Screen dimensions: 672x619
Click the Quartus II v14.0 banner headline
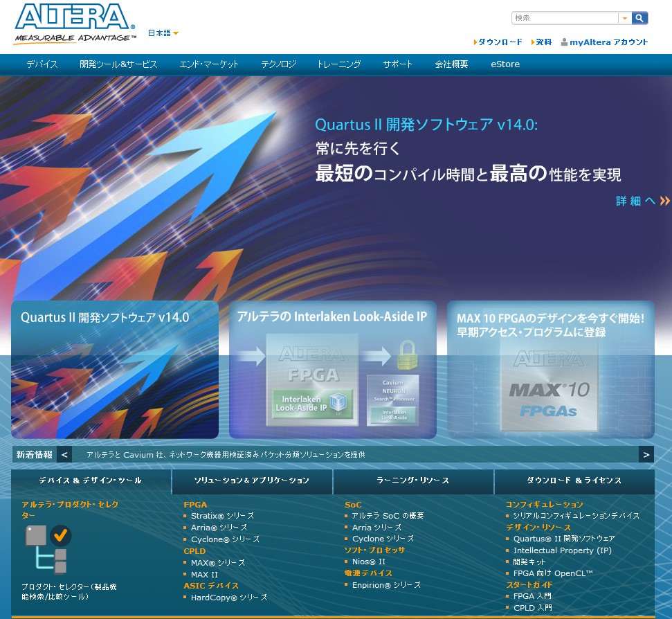(426, 125)
